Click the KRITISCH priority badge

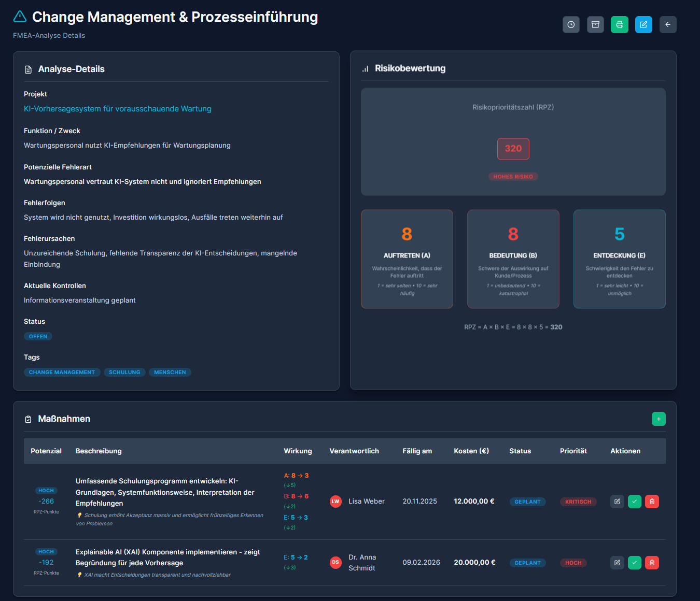click(x=578, y=502)
